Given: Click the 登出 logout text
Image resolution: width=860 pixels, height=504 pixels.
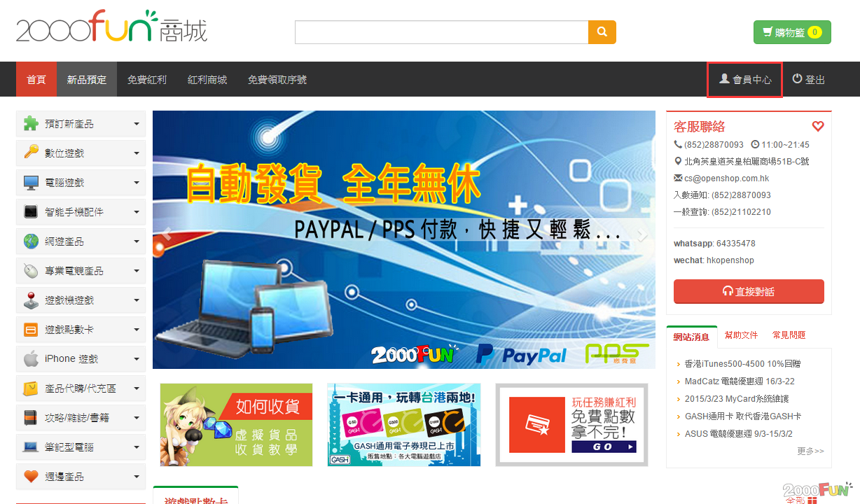Looking at the screenshot, I should tap(815, 80).
